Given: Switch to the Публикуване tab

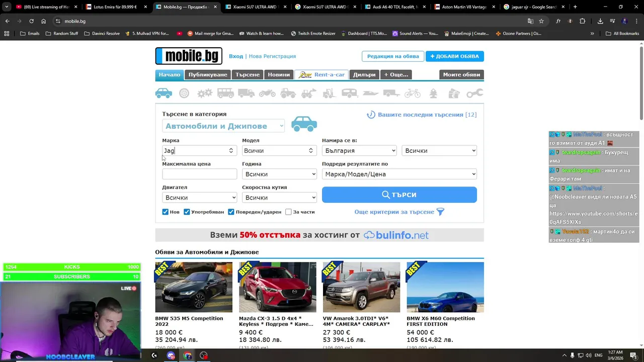Looking at the screenshot, I should pos(208,74).
